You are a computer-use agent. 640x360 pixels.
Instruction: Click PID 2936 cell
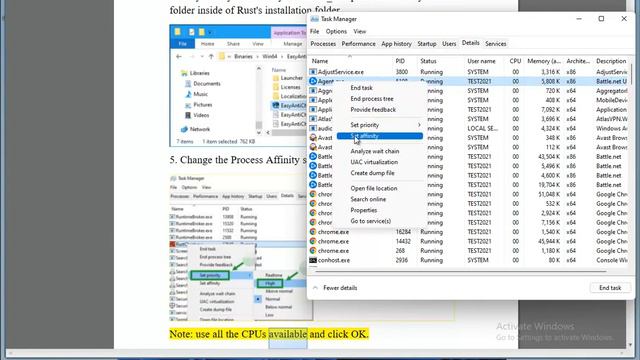pyautogui.click(x=402, y=260)
